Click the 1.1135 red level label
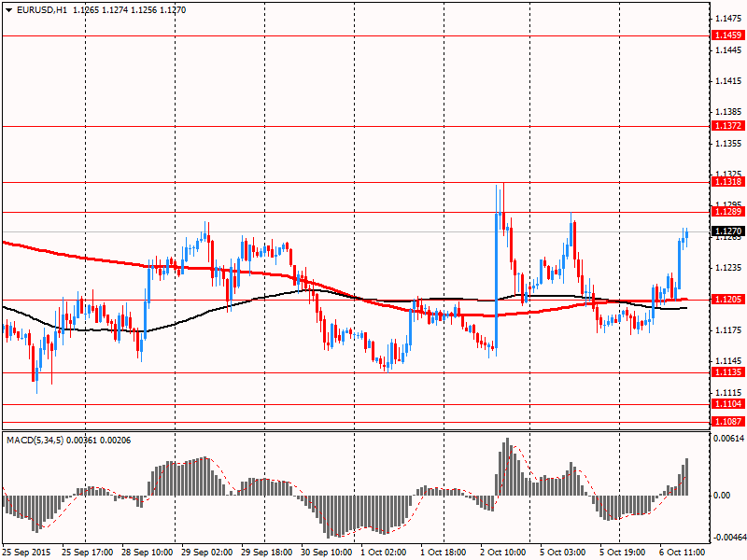This screenshot has height=560, width=747. click(x=727, y=372)
